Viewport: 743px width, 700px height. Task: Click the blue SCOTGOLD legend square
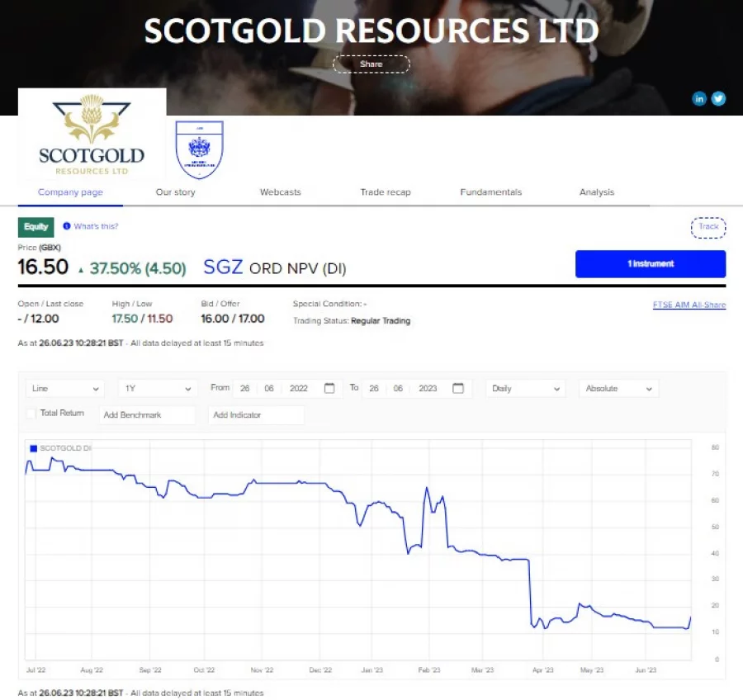(x=32, y=447)
